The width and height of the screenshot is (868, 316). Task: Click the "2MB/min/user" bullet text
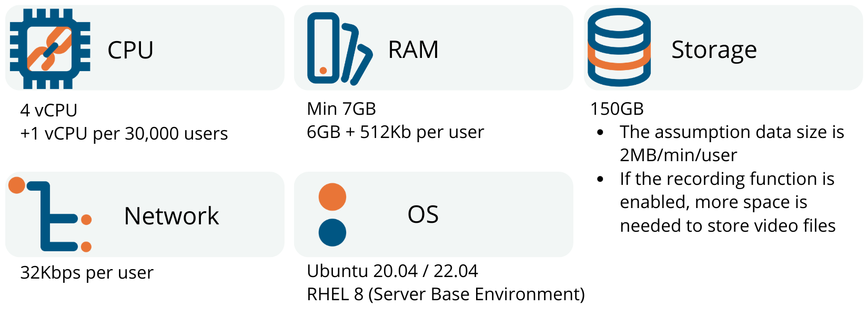[732, 143]
